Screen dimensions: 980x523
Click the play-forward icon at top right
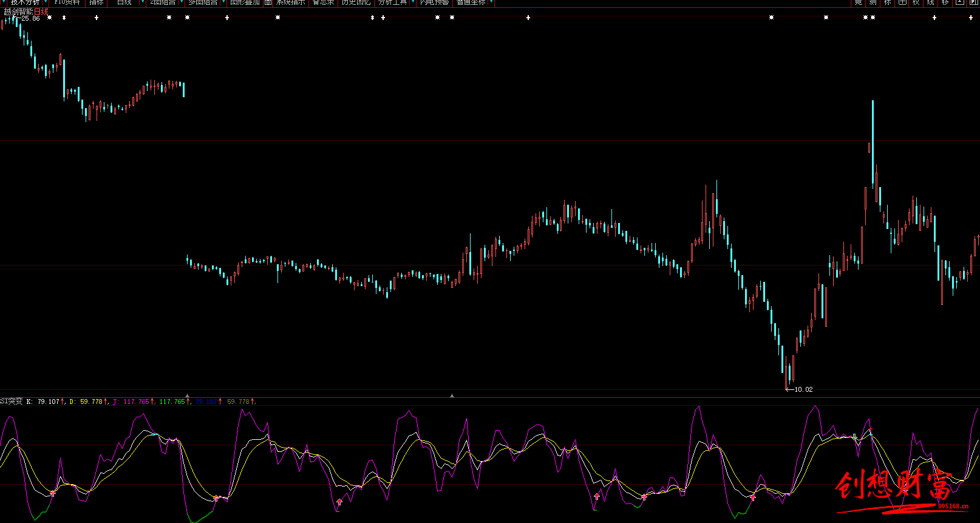click(x=973, y=2)
